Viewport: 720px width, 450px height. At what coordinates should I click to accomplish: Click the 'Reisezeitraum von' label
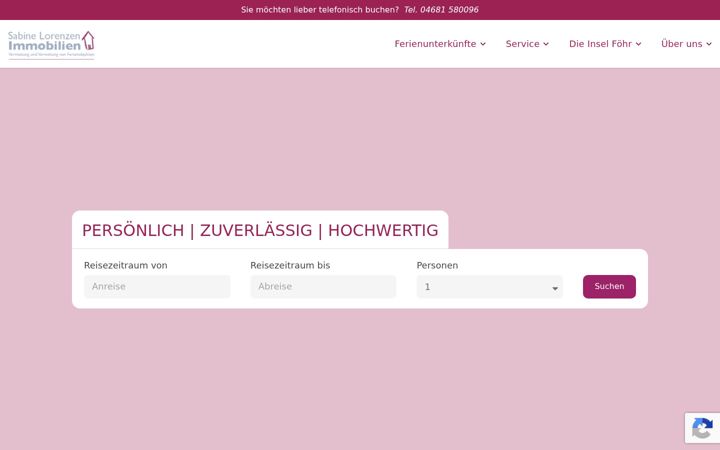[x=126, y=265]
